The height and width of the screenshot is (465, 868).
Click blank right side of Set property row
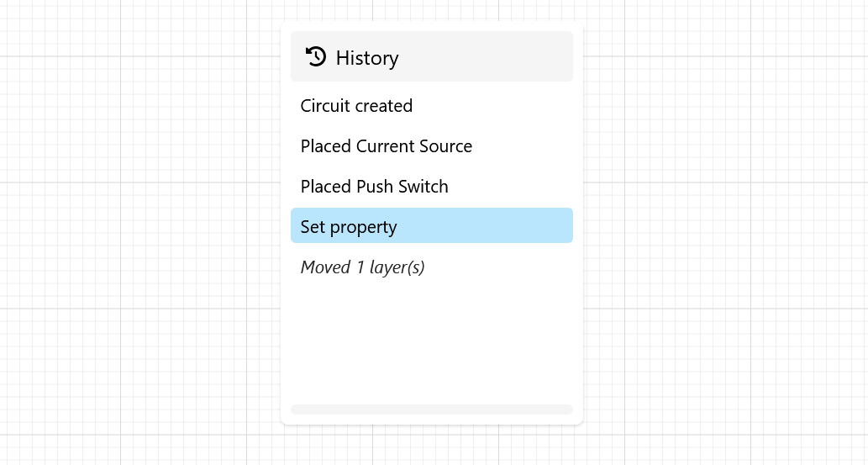pos(504,226)
